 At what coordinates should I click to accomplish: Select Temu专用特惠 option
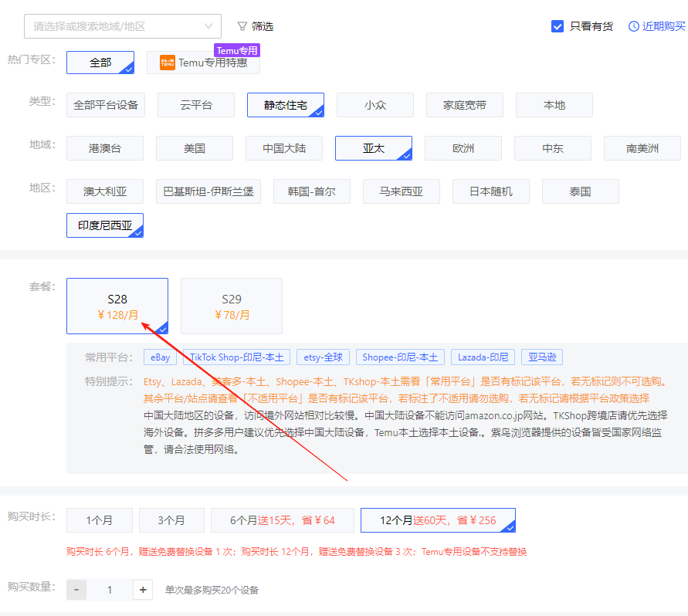[x=203, y=63]
